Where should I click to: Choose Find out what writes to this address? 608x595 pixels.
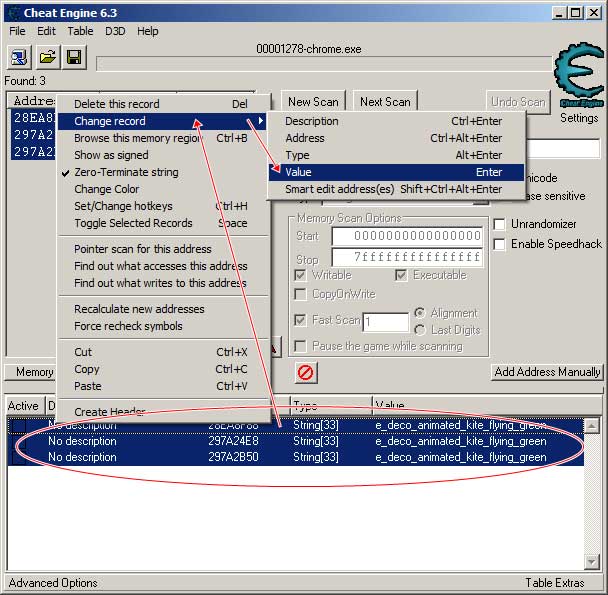[x=163, y=283]
